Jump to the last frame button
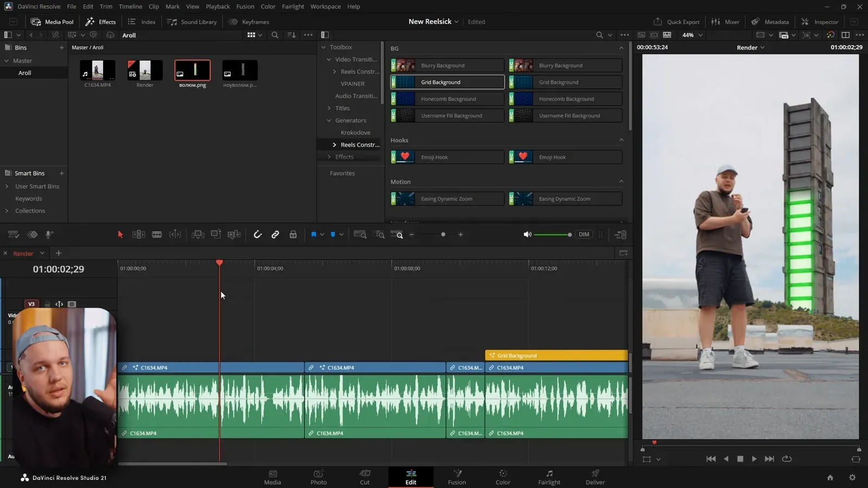 (x=769, y=459)
